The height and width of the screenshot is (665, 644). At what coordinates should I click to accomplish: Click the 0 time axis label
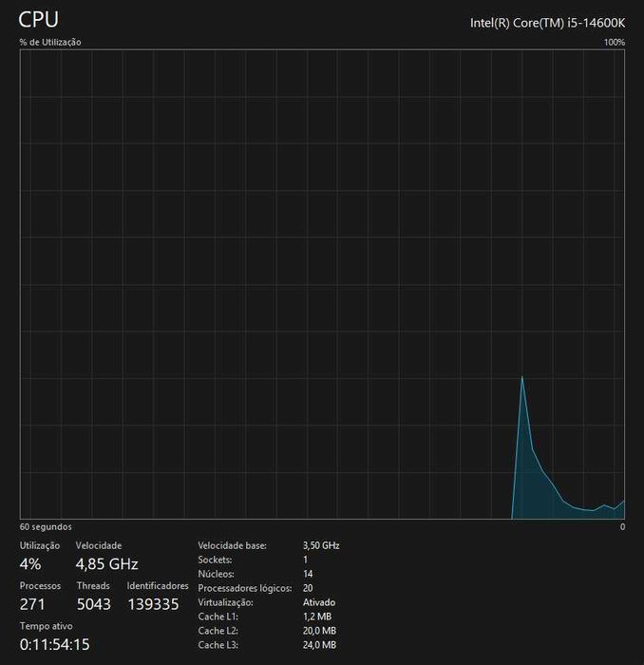(622, 526)
